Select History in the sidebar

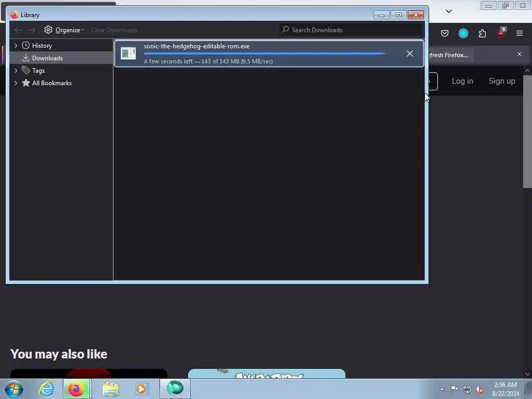[42, 46]
